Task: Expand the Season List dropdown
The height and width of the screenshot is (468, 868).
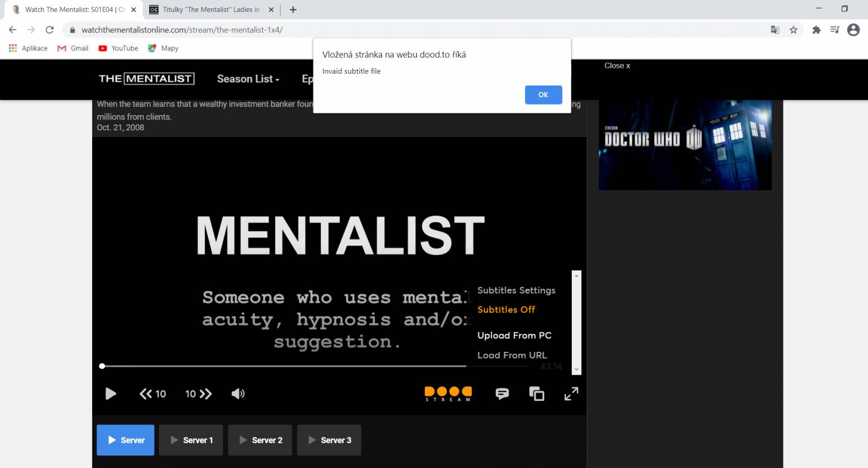Action: [x=248, y=79]
